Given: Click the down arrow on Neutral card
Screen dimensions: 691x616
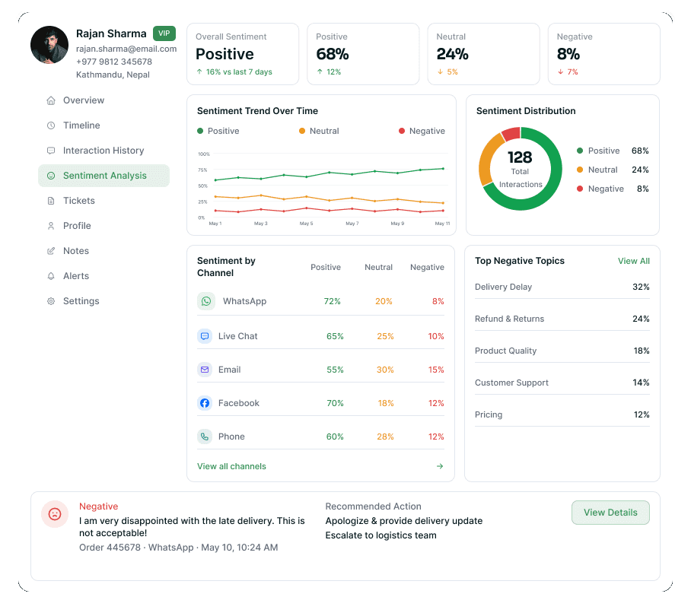Looking at the screenshot, I should pyautogui.click(x=440, y=71).
